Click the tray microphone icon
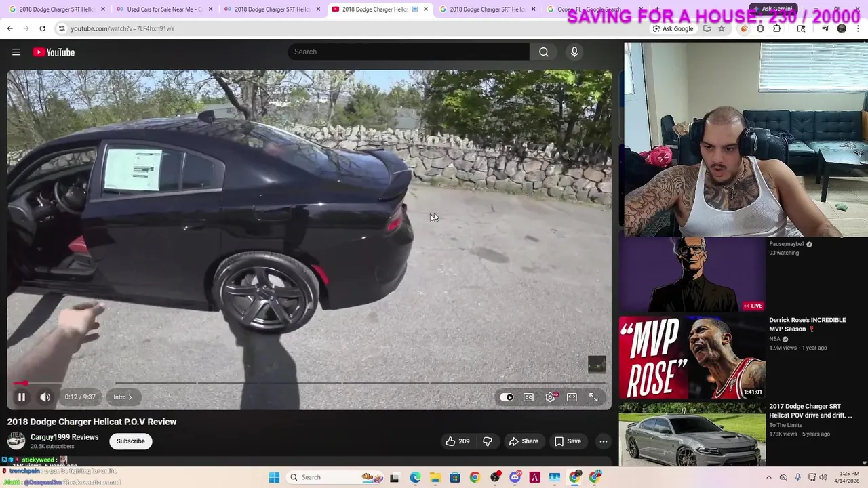 pos(798,477)
